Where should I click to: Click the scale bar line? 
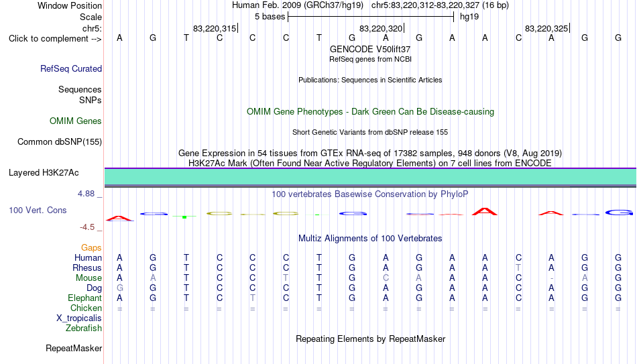pos(371,17)
